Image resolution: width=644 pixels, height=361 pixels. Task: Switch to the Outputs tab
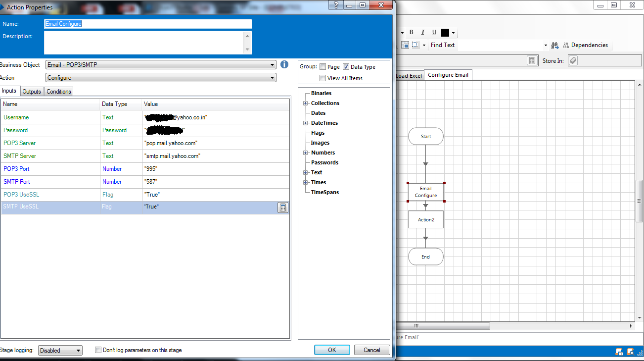point(32,92)
